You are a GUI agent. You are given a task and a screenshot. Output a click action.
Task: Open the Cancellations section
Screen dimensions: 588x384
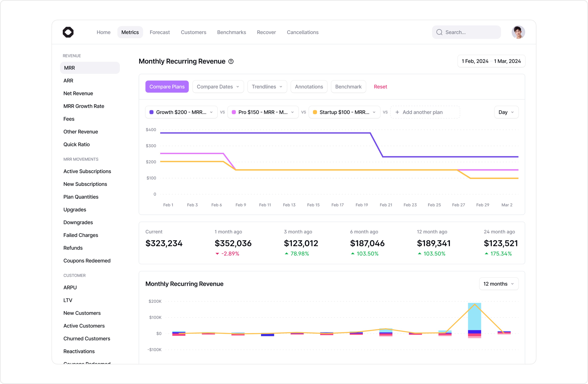click(302, 32)
